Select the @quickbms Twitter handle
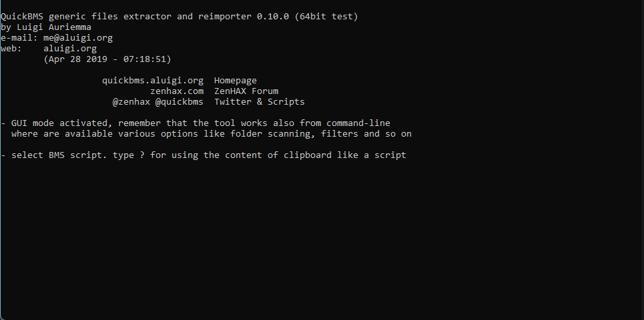 (180, 102)
